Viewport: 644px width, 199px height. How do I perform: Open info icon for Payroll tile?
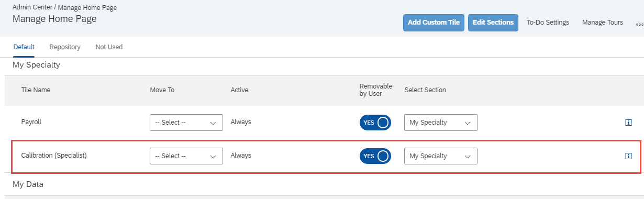click(629, 123)
